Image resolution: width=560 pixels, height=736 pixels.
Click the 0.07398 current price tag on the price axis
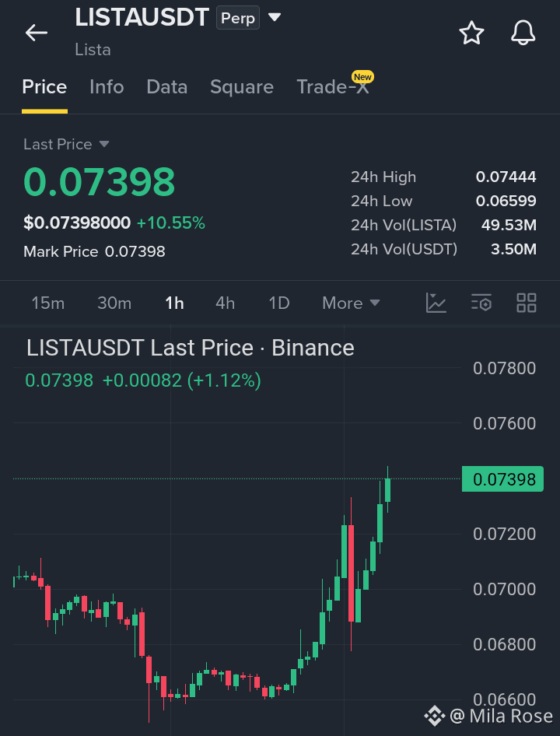pos(502,478)
